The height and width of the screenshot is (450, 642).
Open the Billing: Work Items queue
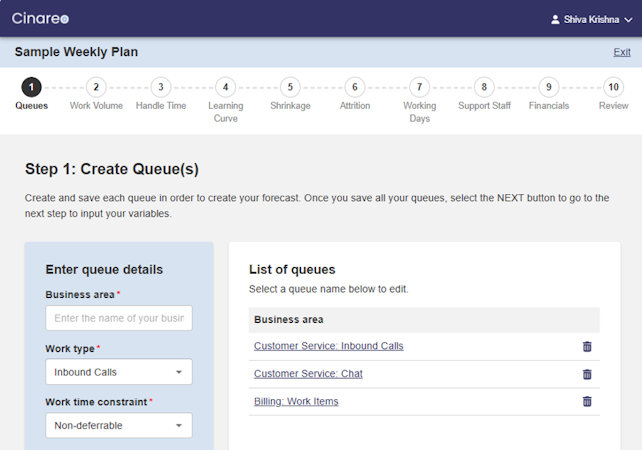click(x=296, y=401)
